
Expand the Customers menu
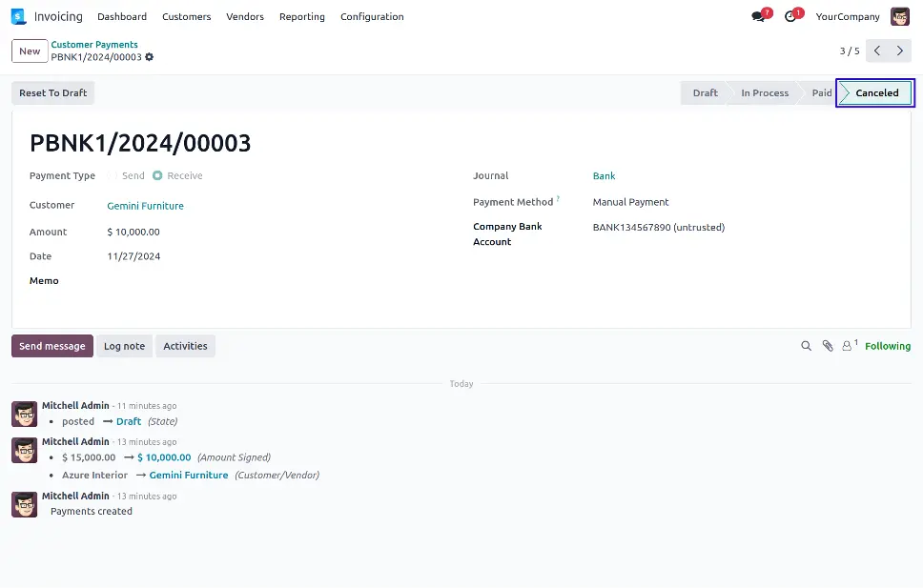pyautogui.click(x=186, y=16)
